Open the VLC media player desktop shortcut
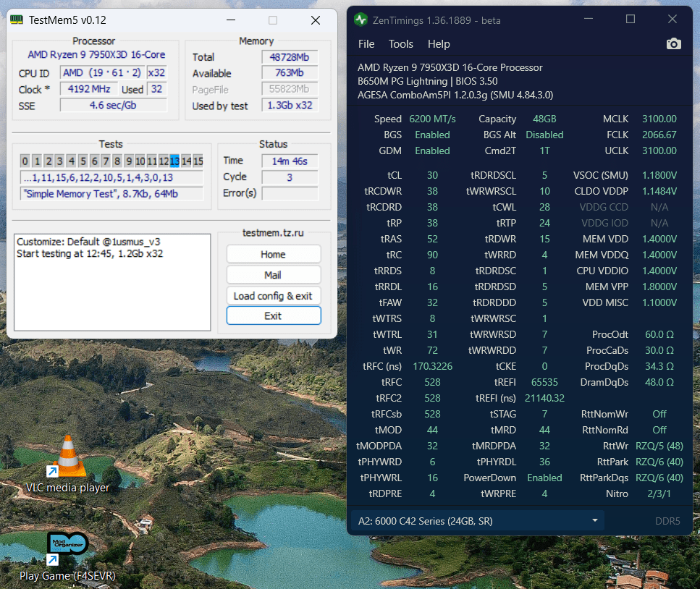The height and width of the screenshot is (589, 700). 67,463
